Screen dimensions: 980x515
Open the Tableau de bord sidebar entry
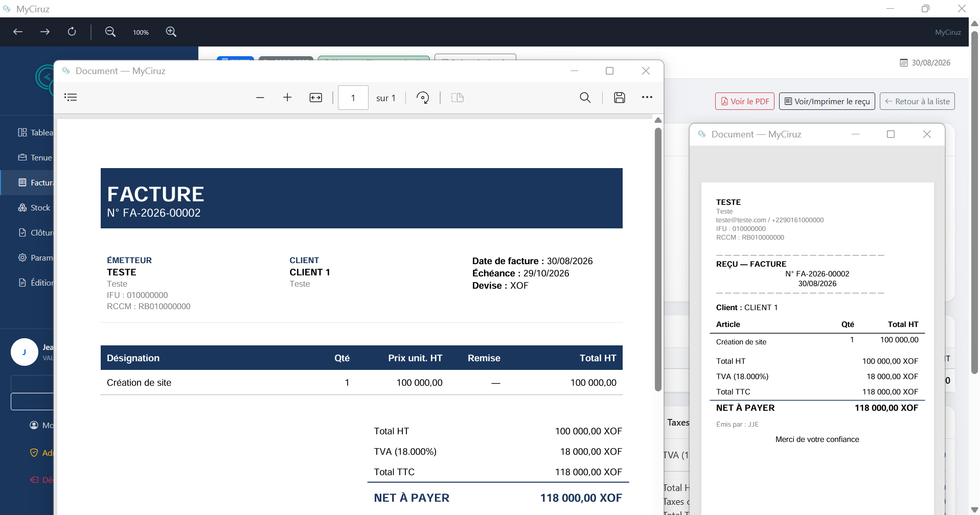tap(35, 132)
